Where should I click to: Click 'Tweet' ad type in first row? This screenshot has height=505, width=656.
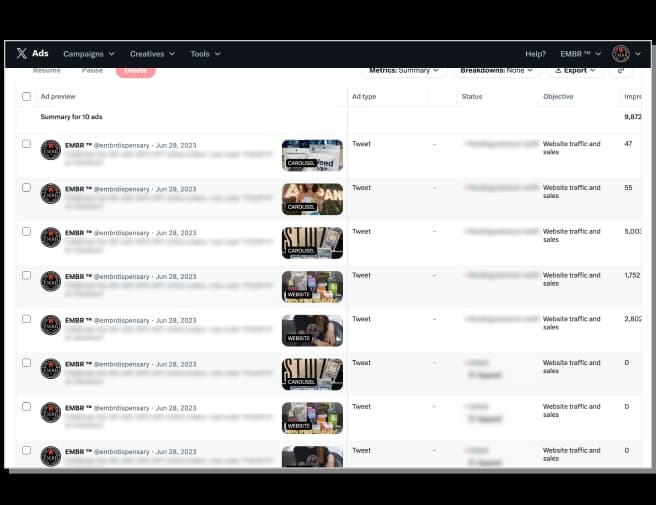361,144
